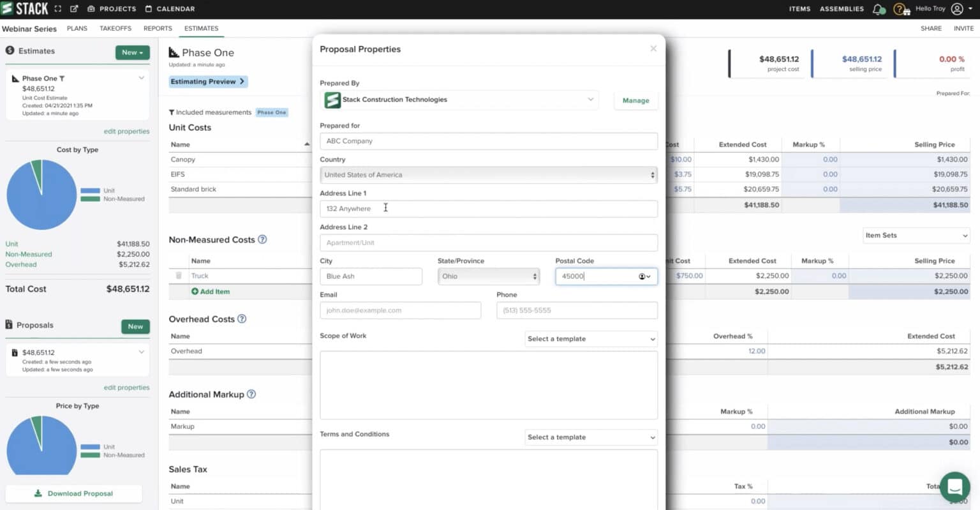
Task: Expand the Terms and Conditions template selector
Action: tap(591, 437)
